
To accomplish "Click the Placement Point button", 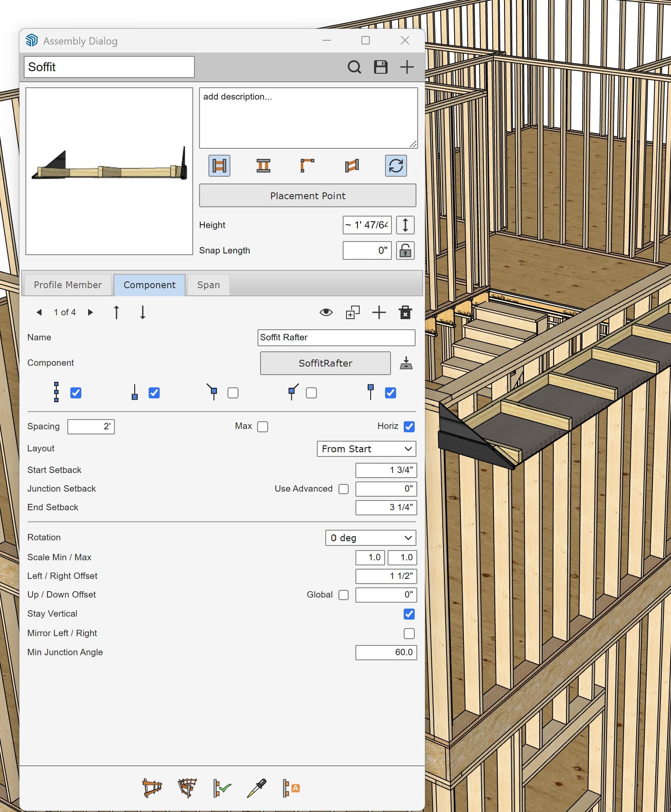I will (x=308, y=195).
